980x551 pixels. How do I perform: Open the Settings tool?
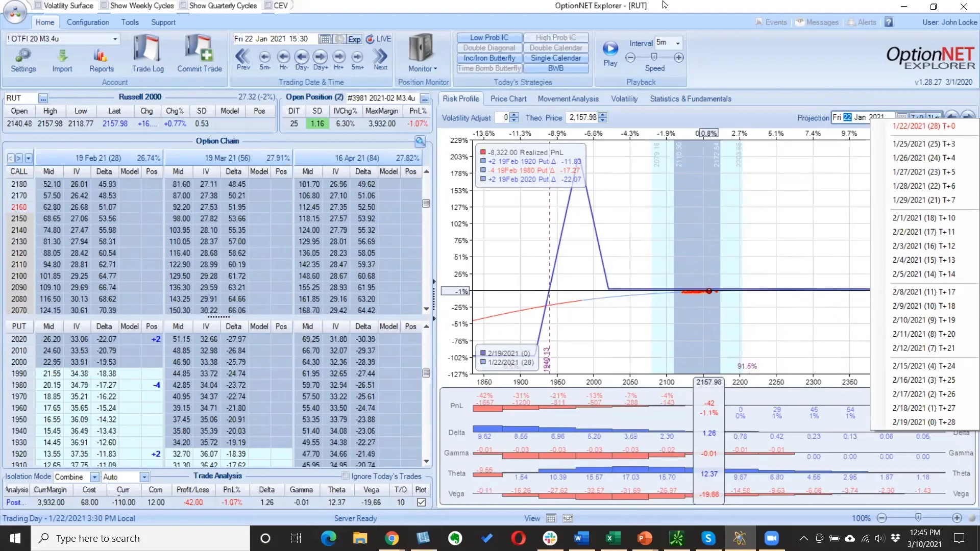point(23,60)
